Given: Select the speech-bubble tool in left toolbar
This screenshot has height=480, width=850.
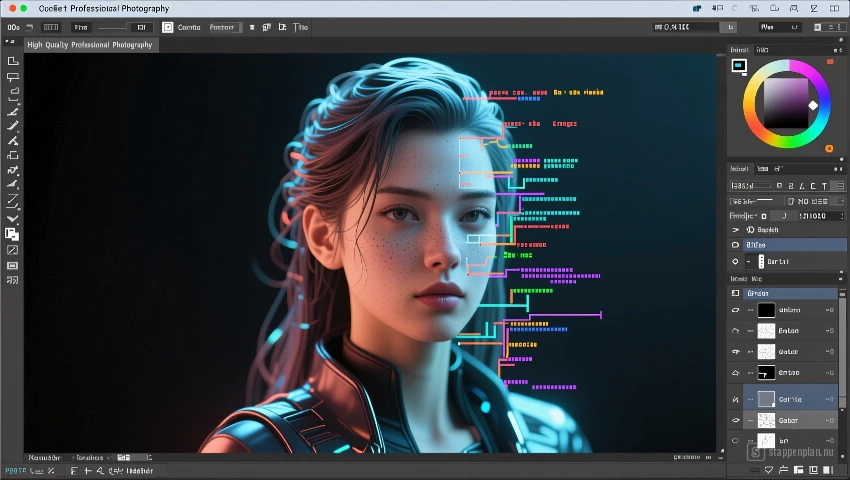Looking at the screenshot, I should (12, 77).
